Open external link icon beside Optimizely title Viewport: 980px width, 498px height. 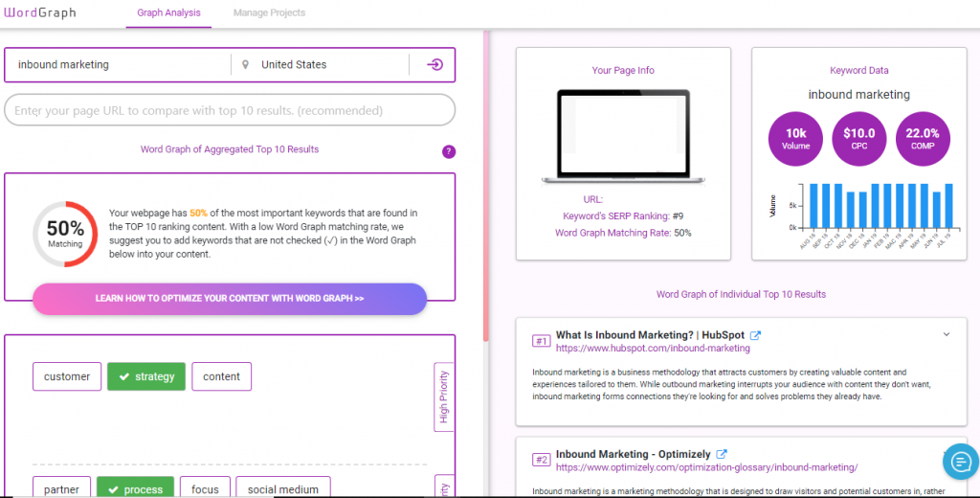point(722,454)
